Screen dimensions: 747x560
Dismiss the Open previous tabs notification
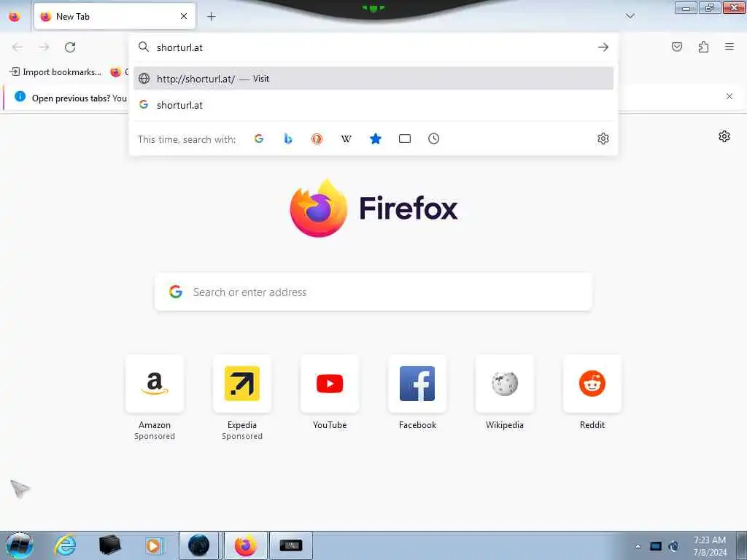pos(729,97)
